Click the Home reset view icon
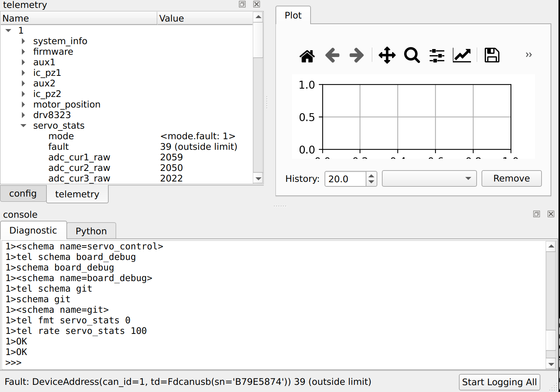This screenshot has height=392, width=560. click(x=307, y=55)
